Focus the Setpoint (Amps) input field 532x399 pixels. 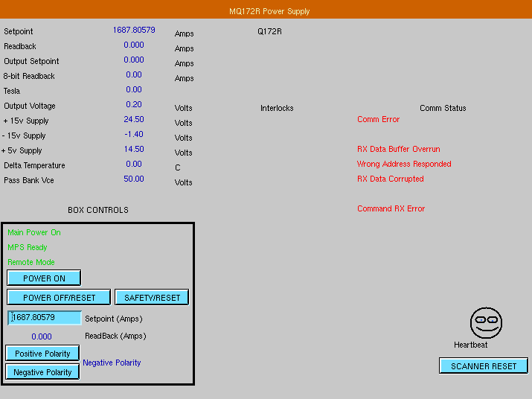point(45,318)
